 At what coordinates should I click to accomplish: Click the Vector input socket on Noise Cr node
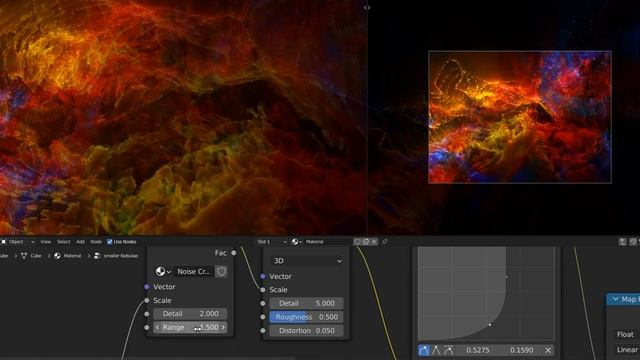147,287
